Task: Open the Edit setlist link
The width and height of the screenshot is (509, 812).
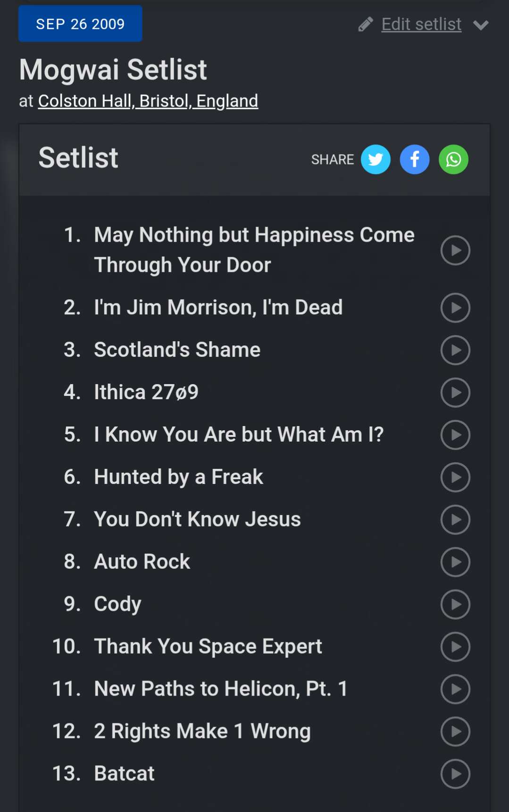Action: pos(421,25)
